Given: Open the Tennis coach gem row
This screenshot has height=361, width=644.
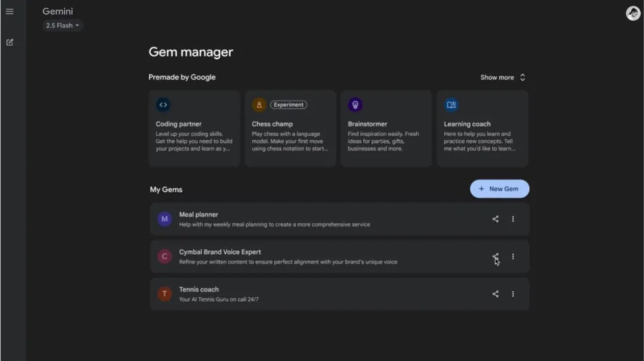Looking at the screenshot, I should pos(340,294).
